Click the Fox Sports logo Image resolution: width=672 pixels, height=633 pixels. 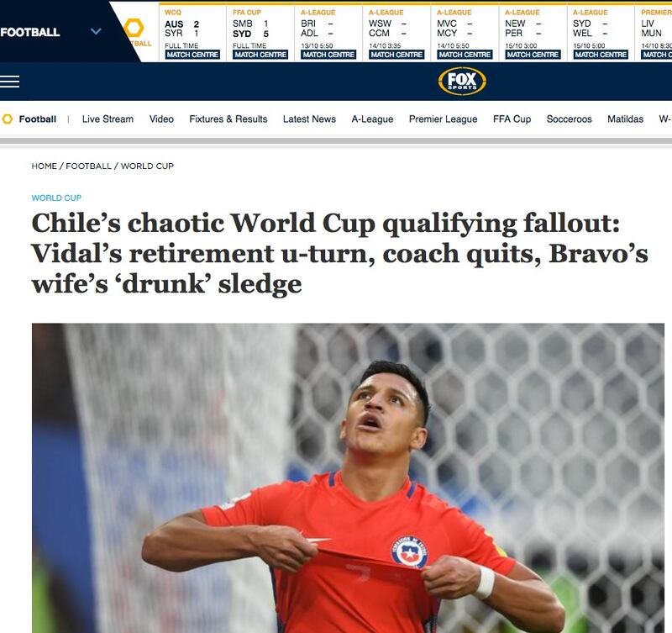pyautogui.click(x=462, y=81)
